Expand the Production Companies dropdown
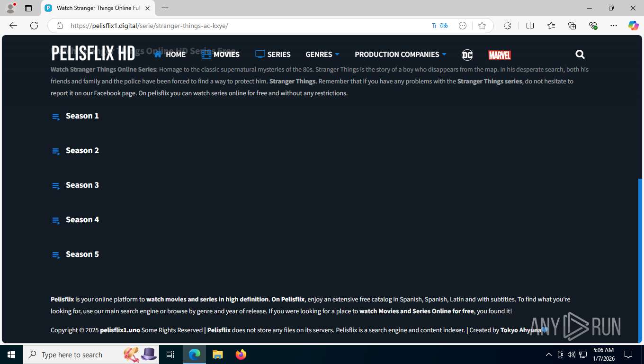Screen dimensions: 644x364 pos(401,55)
